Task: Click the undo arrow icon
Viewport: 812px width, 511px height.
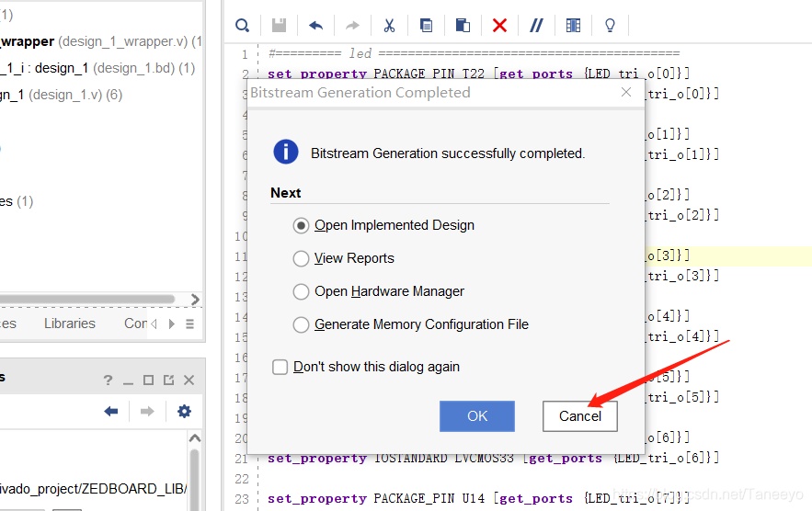Action: click(315, 26)
